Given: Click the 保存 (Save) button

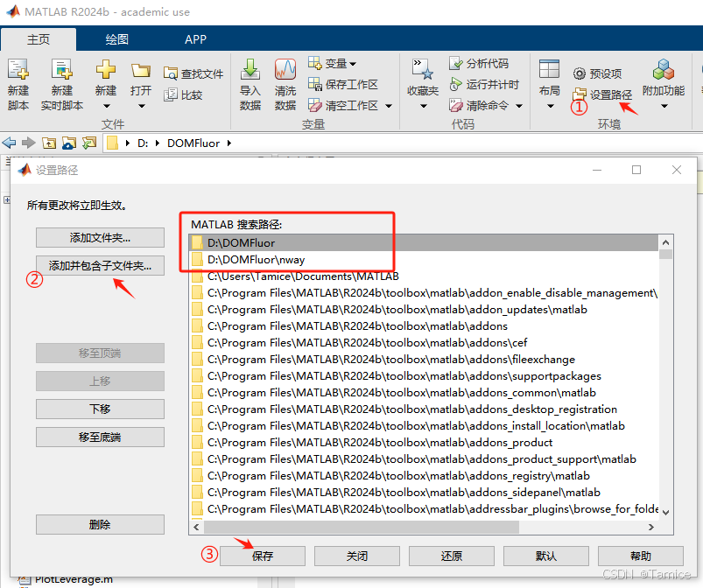Looking at the screenshot, I should point(263,556).
